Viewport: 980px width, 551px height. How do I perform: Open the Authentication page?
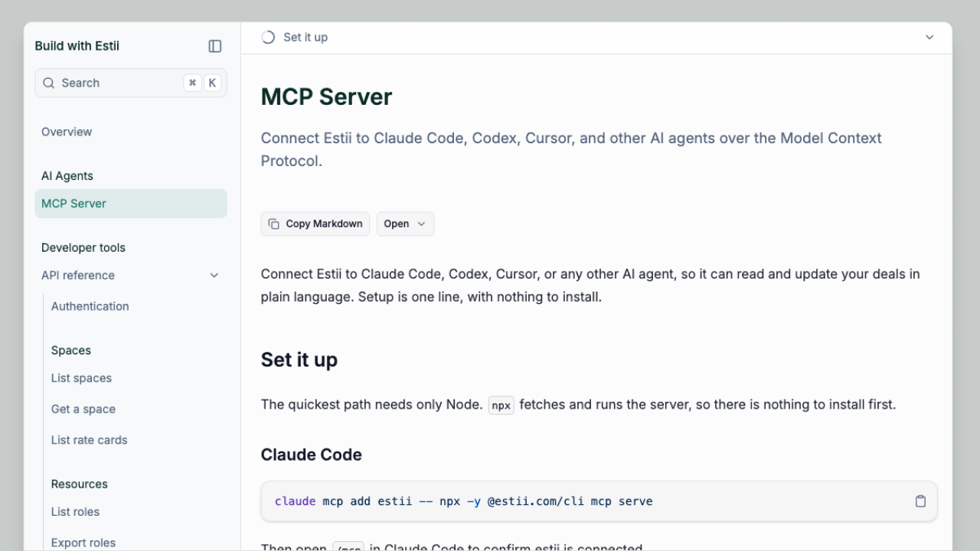(x=90, y=306)
